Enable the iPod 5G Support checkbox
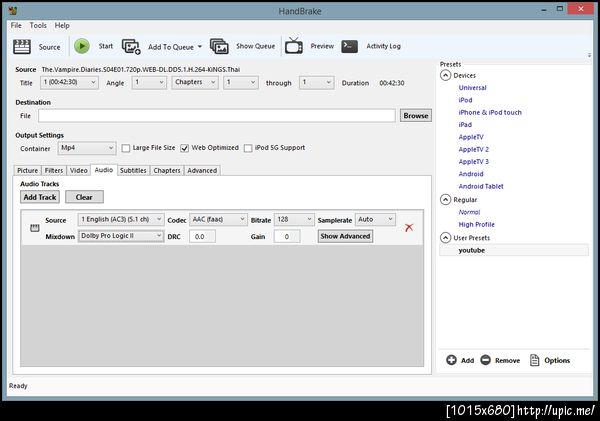The image size is (600, 421). pos(248,148)
